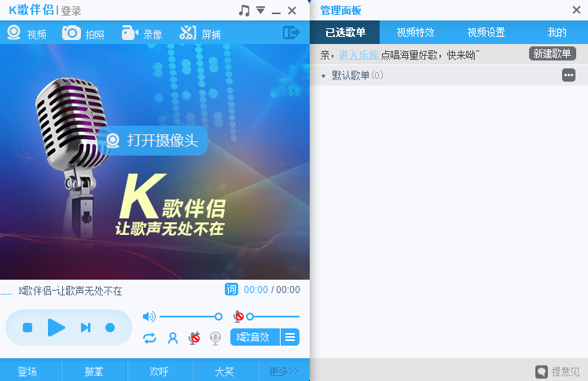This screenshot has width=588, height=381.
Task: Select the 屏捕 screen capture tool
Action: click(200, 33)
